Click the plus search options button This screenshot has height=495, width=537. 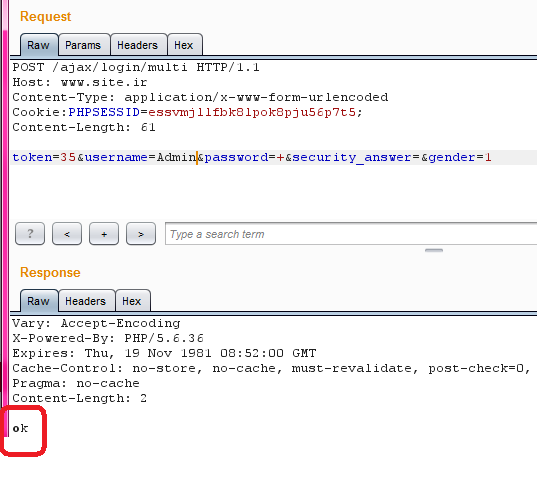tap(104, 234)
